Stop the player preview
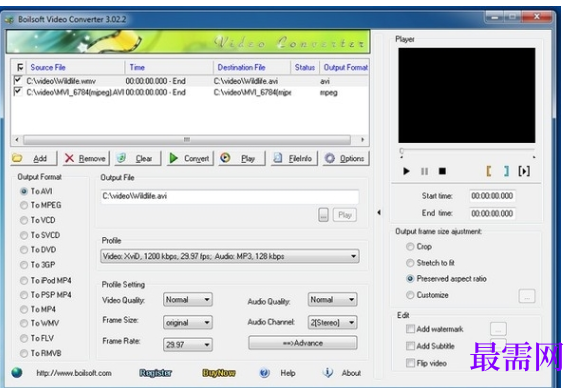 tap(442, 171)
